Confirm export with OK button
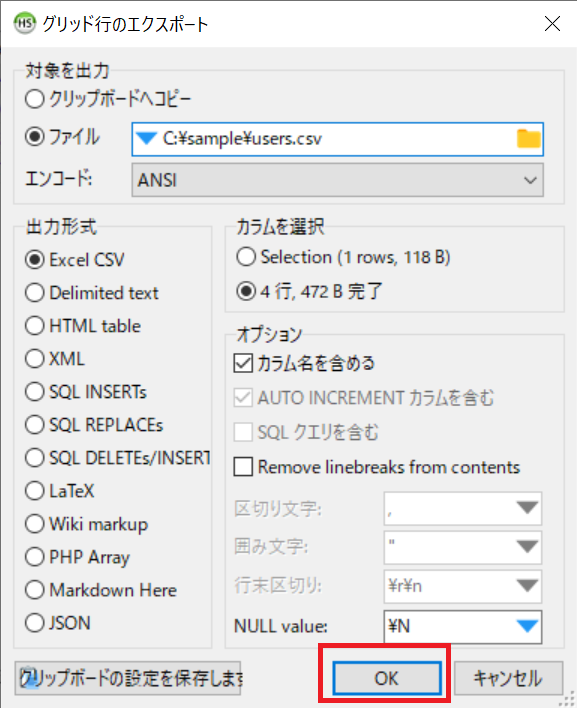Screen dimensions: 577x708 pyautogui.click(x=386, y=678)
